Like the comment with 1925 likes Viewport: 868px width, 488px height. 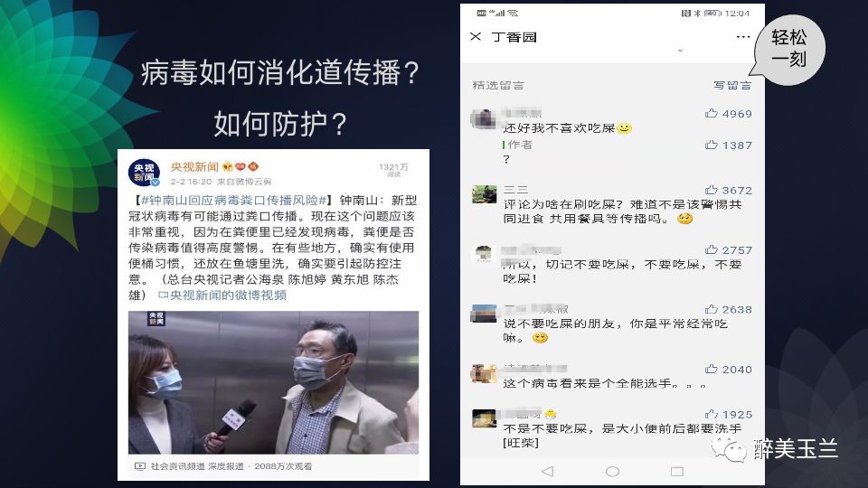[x=712, y=414]
